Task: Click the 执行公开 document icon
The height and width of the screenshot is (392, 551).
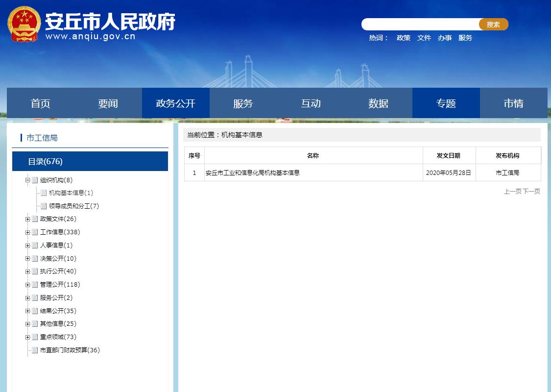Action: click(35, 271)
